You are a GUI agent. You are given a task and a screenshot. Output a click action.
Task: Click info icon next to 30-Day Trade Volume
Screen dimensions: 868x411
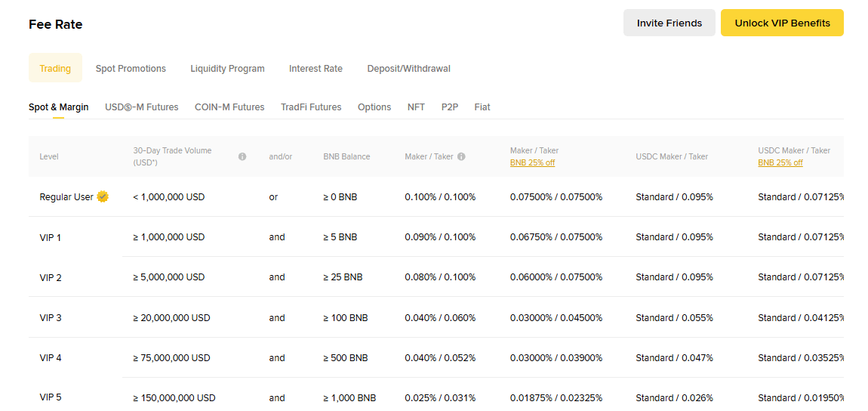click(x=242, y=156)
